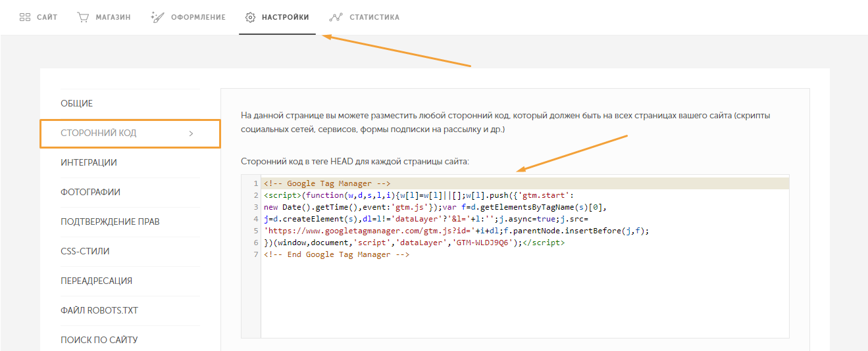This screenshot has height=351, width=868.
Task: Click the shopping cart МАГАЗИН icon
Action: [x=83, y=17]
